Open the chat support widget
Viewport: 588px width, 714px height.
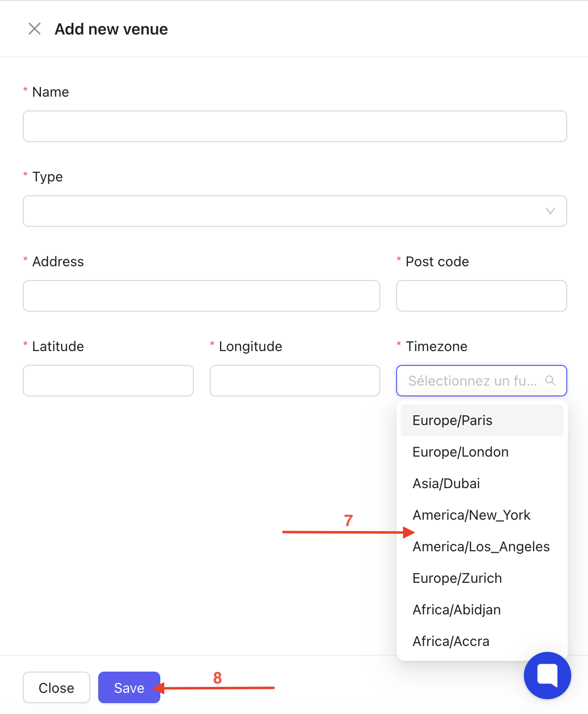click(547, 675)
